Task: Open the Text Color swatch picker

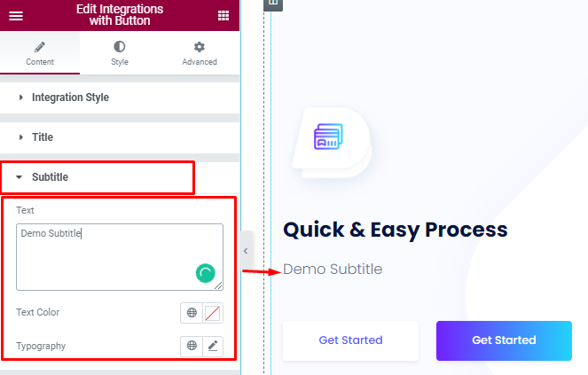Action: click(213, 313)
